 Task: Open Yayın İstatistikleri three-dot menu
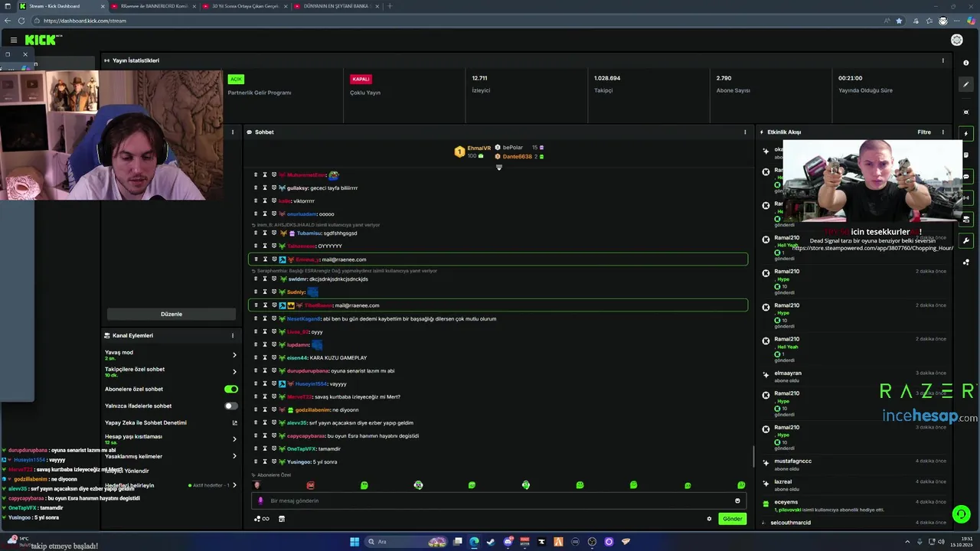tap(942, 60)
